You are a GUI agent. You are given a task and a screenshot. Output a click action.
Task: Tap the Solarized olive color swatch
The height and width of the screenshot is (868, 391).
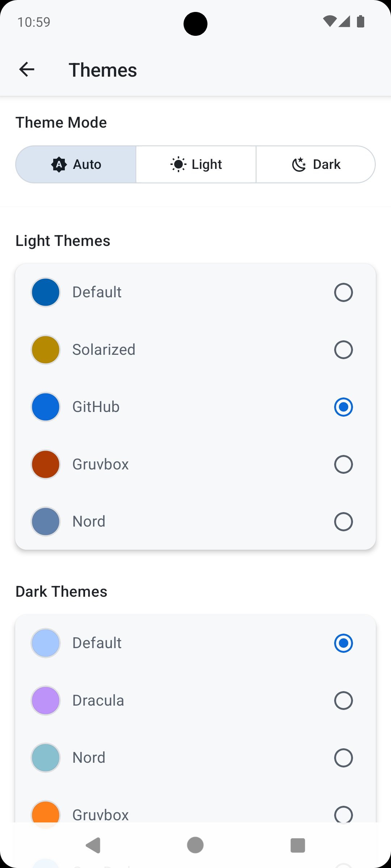(x=45, y=349)
